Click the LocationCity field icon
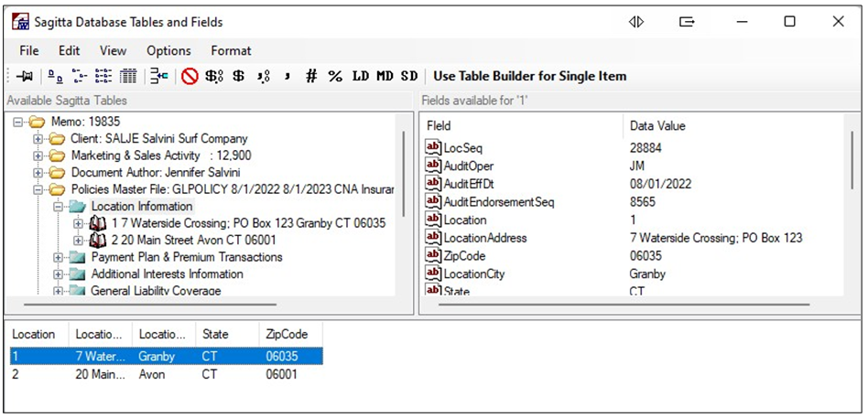868x418 pixels. coord(432,273)
